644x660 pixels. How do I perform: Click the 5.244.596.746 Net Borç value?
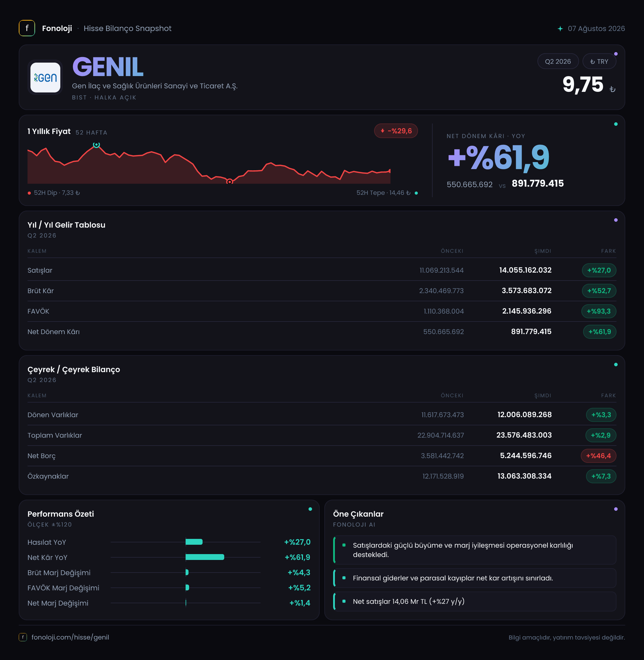(x=526, y=456)
